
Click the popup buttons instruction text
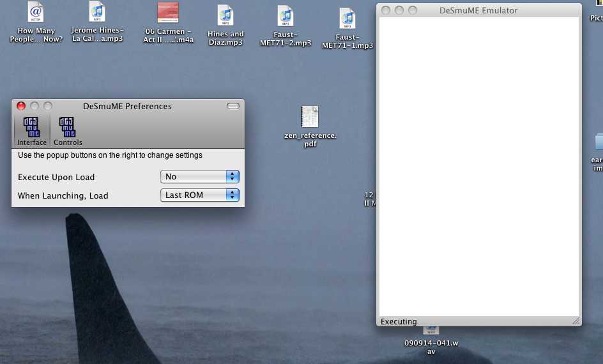tap(110, 155)
